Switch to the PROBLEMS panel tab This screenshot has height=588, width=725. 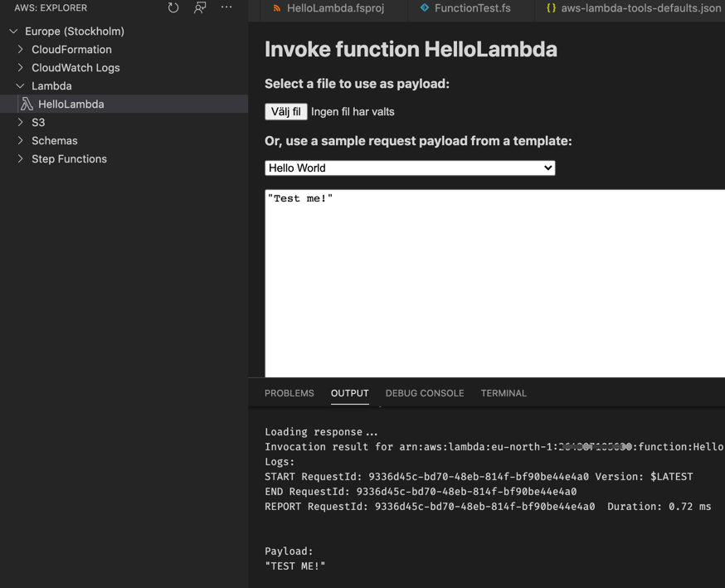click(290, 393)
